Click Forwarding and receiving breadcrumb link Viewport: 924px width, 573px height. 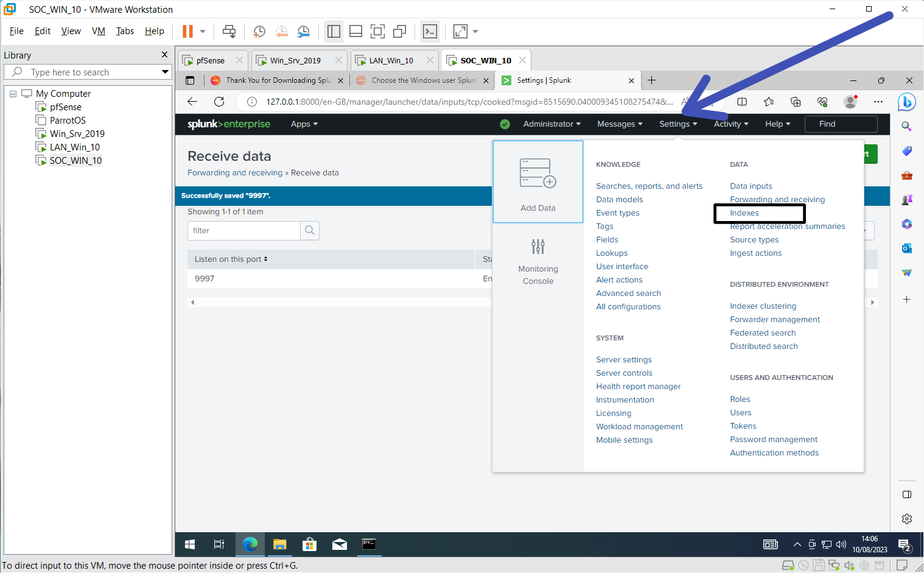pyautogui.click(x=235, y=173)
